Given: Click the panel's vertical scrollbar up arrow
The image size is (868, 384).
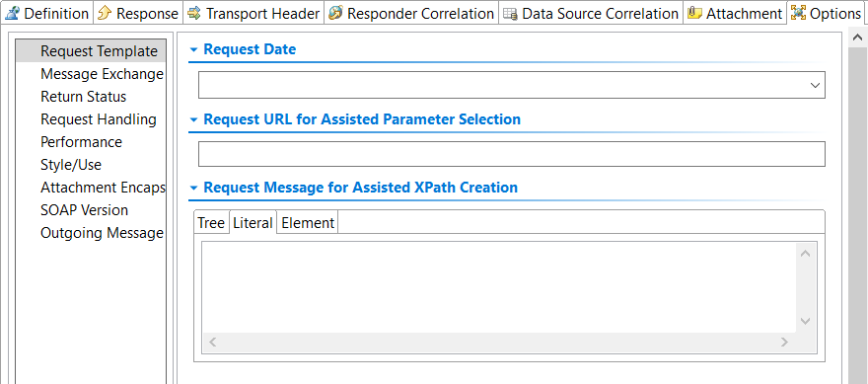Looking at the screenshot, I should (857, 38).
